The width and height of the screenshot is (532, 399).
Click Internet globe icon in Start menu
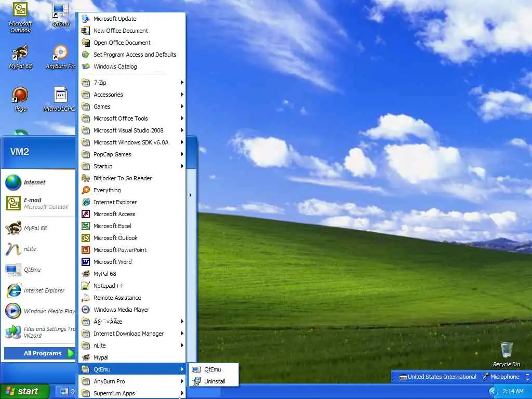tap(13, 182)
